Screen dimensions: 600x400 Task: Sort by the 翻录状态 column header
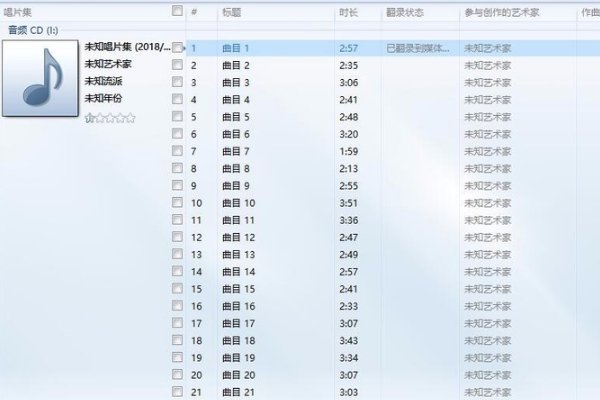point(405,13)
